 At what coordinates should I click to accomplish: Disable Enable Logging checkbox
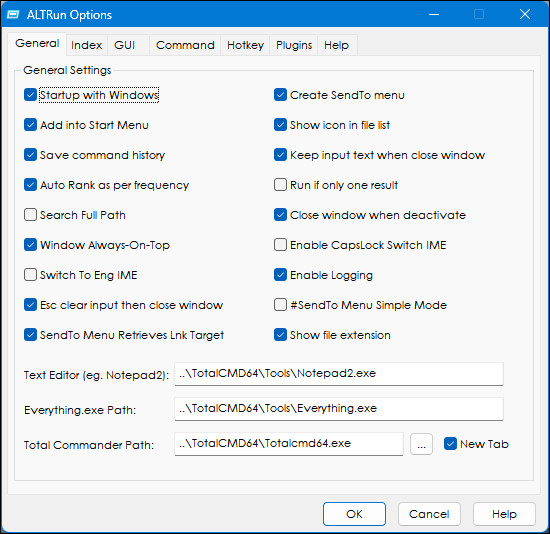pos(280,275)
